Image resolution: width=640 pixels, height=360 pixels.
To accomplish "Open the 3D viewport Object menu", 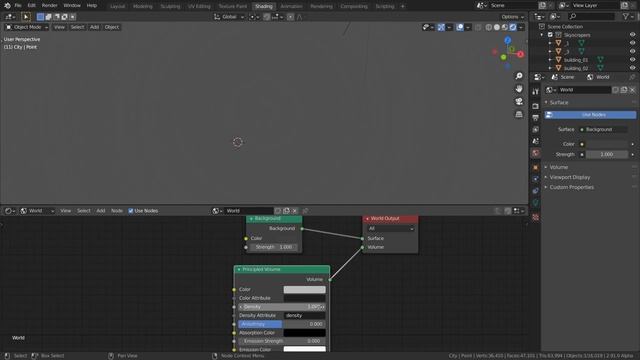I will pyautogui.click(x=111, y=27).
